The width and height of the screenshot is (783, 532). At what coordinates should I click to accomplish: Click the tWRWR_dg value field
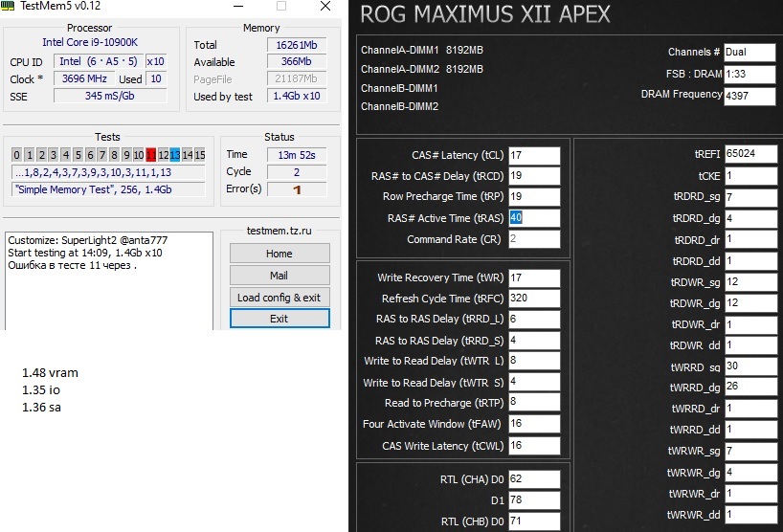point(751,473)
